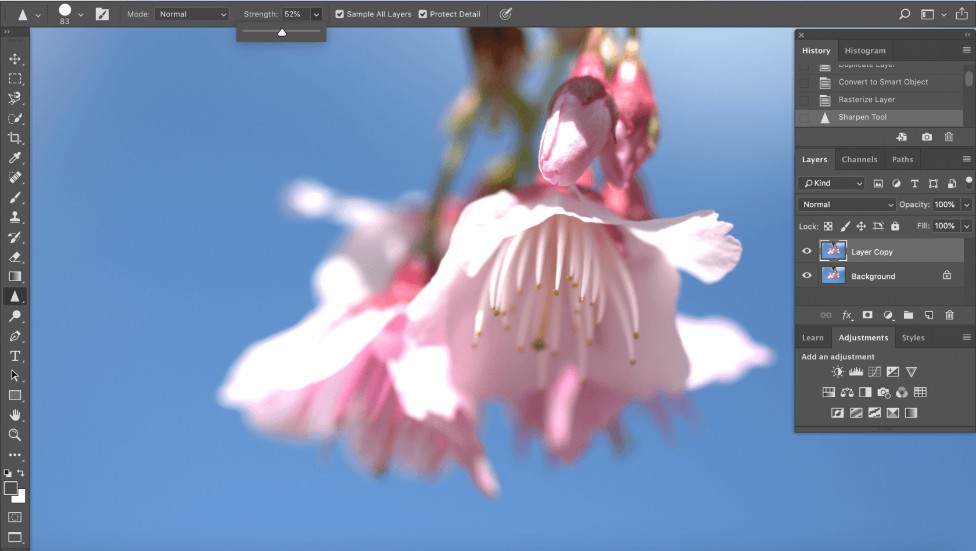The height and width of the screenshot is (551, 976).
Task: Add a layer mask
Action: coord(867,315)
